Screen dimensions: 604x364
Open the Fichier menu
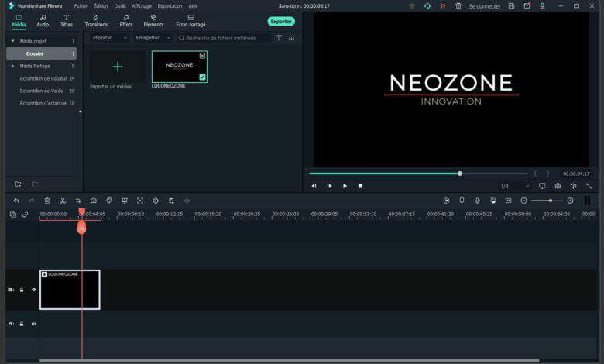[81, 5]
